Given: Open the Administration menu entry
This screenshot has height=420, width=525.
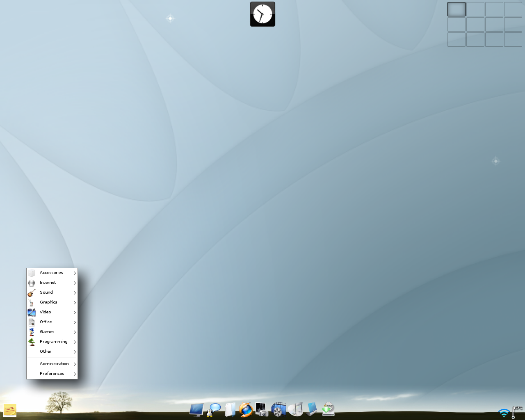Looking at the screenshot, I should coord(52,364).
